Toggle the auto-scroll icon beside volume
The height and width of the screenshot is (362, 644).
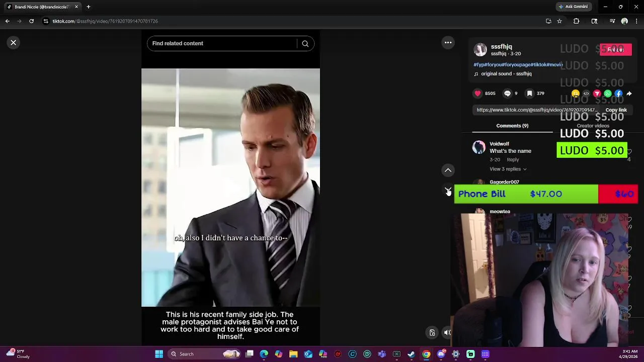(432, 332)
